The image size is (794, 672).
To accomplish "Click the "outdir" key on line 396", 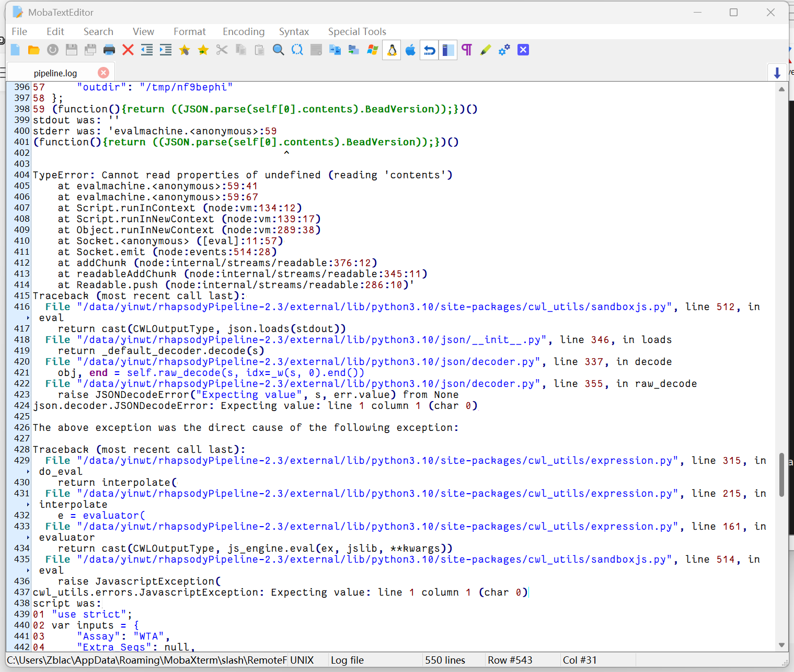I will tap(101, 87).
